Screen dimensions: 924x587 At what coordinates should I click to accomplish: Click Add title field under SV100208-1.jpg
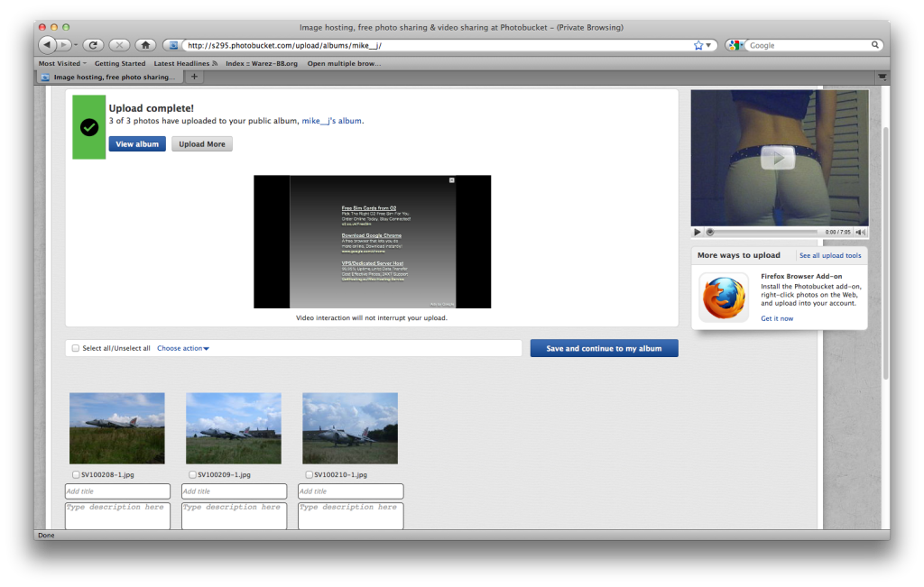point(117,491)
